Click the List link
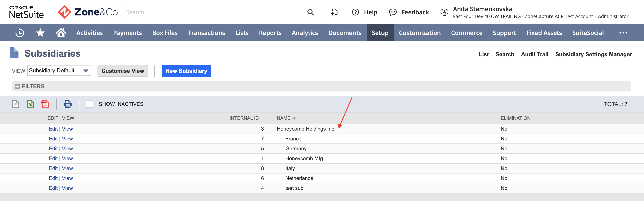 [484, 54]
